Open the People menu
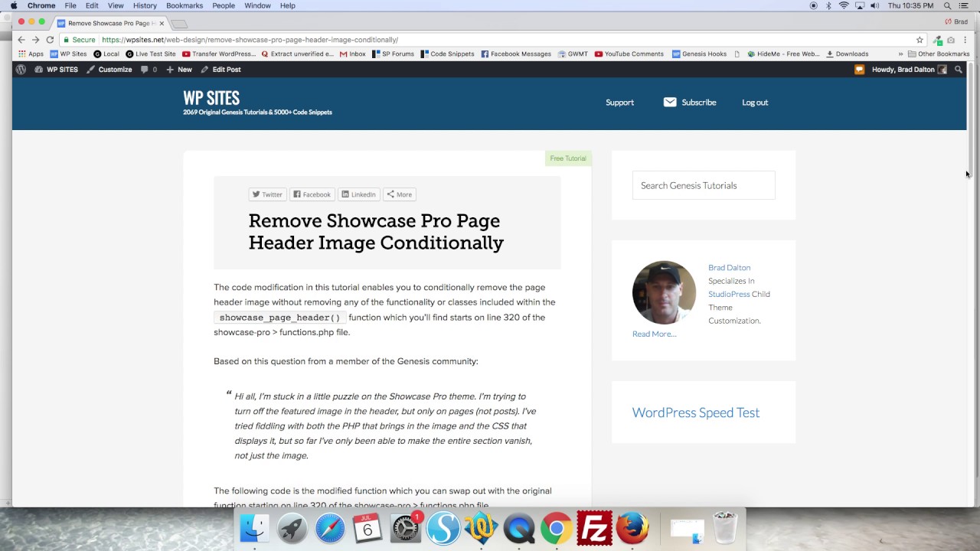This screenshot has height=551, width=980. click(x=224, y=5)
